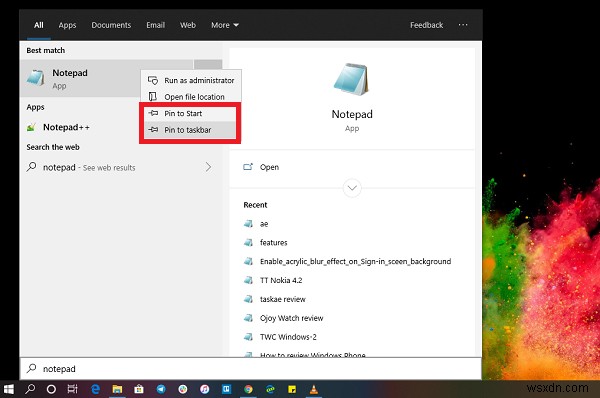
Task: Open the More dropdown filter
Action: click(225, 25)
